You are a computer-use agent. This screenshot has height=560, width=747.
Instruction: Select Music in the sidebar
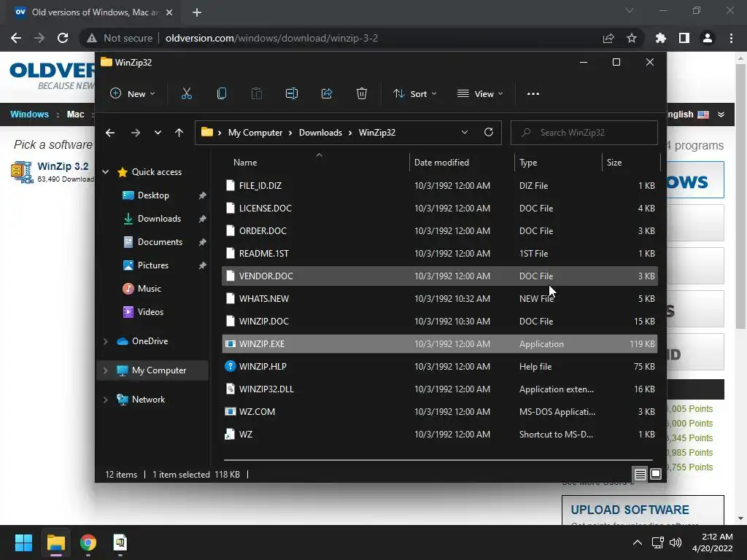(149, 289)
